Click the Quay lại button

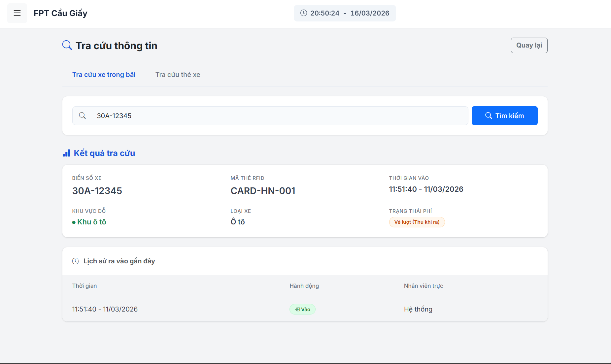point(529,45)
